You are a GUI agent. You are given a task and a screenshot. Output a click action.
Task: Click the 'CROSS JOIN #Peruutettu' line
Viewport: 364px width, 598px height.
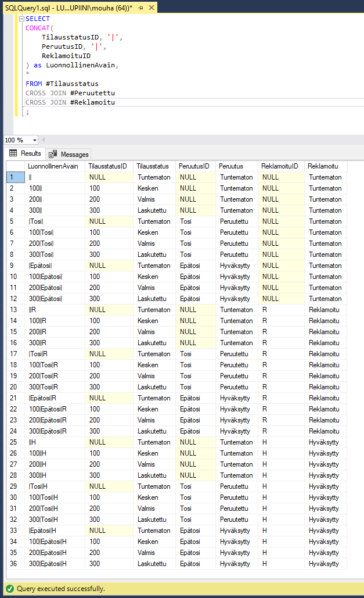70,93
